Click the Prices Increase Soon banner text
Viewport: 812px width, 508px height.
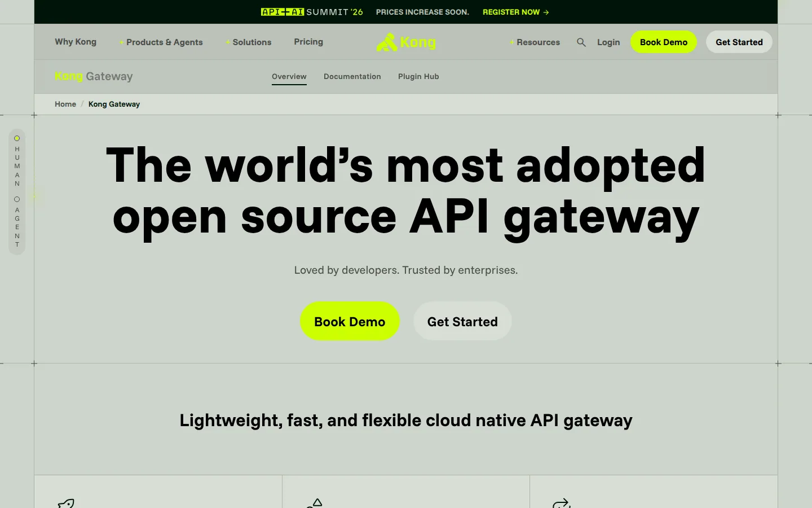click(422, 12)
